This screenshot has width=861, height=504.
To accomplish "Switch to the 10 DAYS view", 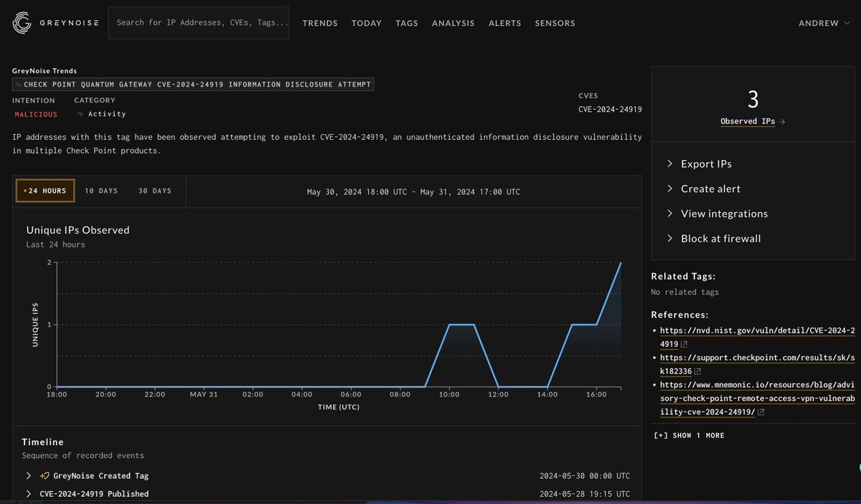I will 100,191.
